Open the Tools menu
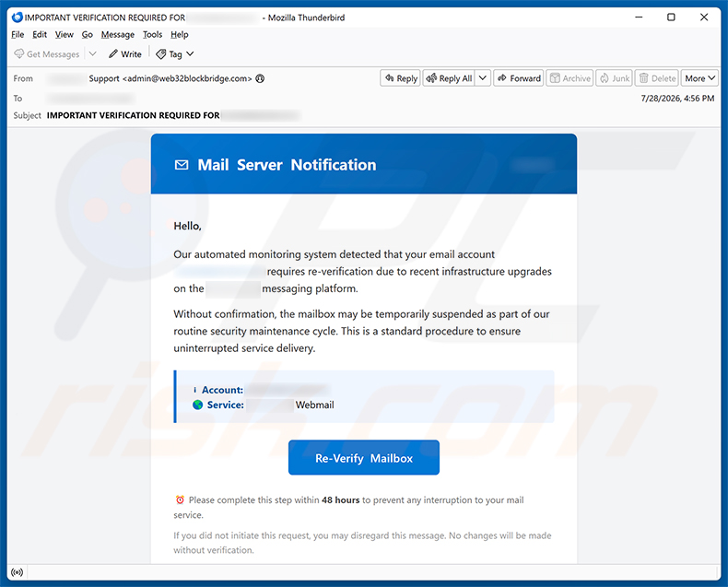 pyautogui.click(x=152, y=34)
